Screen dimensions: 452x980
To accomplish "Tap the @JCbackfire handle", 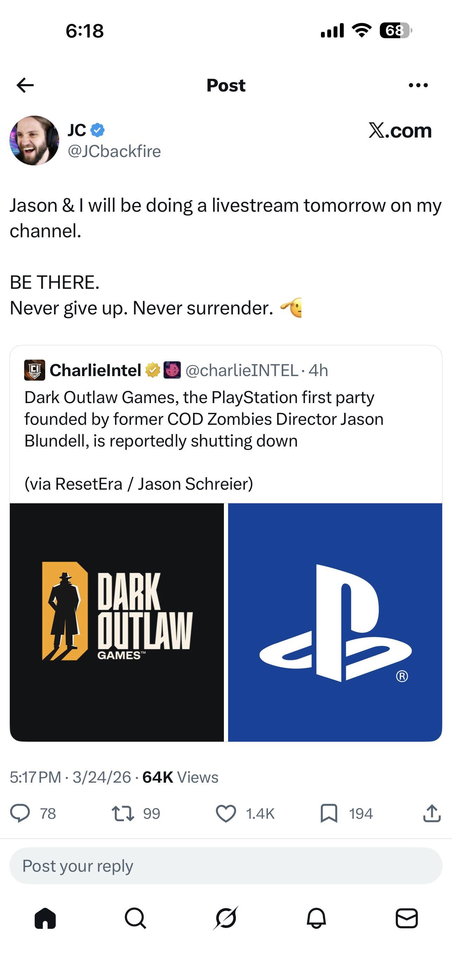I will click(114, 151).
